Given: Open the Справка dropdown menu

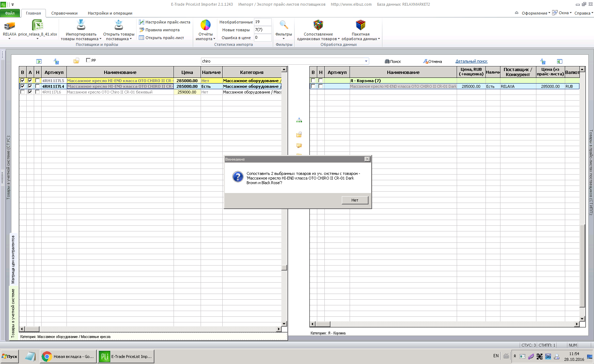Looking at the screenshot, I should point(584,13).
